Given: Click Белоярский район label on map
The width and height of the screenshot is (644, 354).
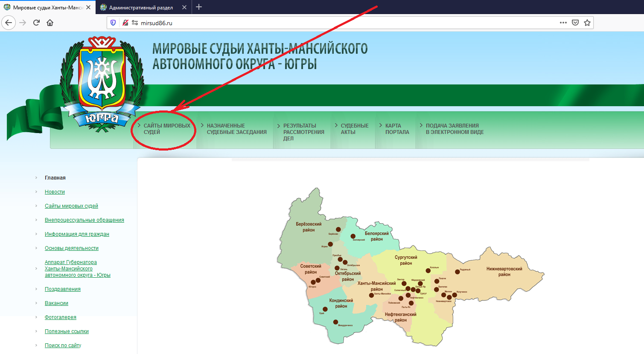Looking at the screenshot, I should click(x=376, y=236).
